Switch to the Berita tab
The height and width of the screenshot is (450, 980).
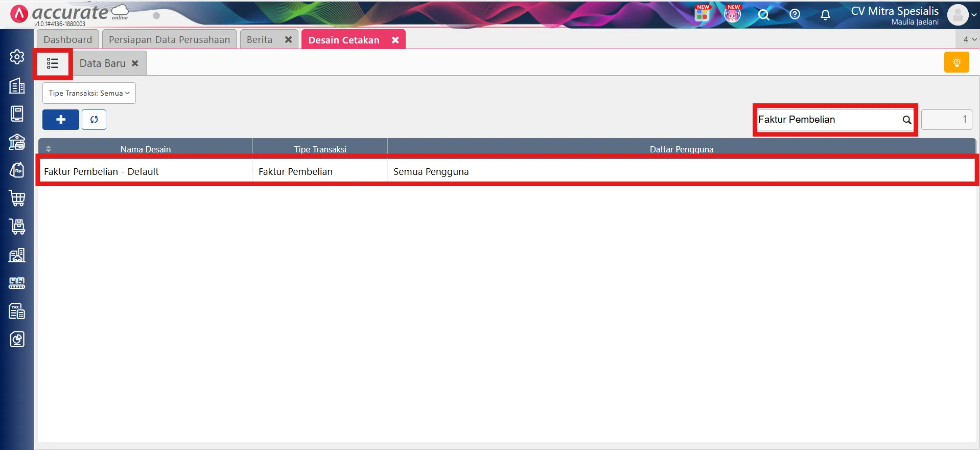260,39
